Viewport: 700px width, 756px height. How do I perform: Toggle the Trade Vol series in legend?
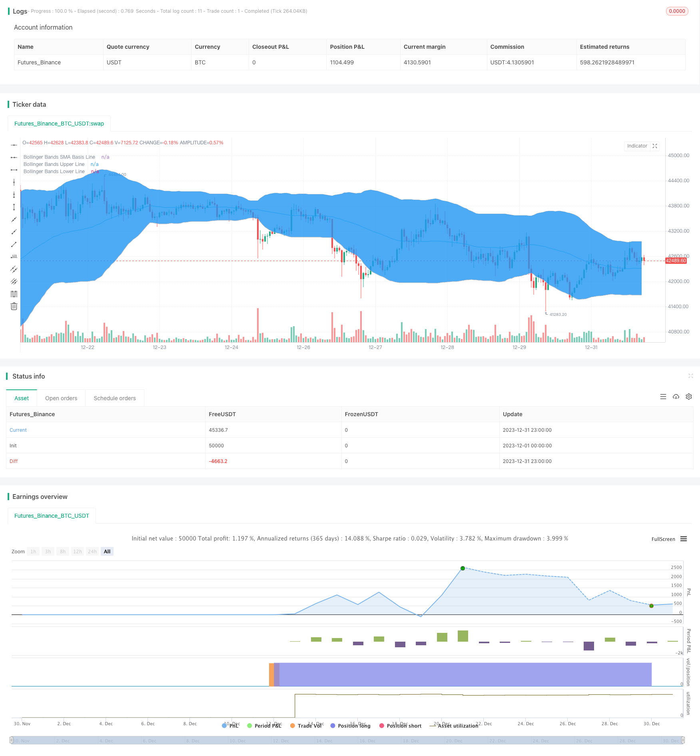coord(306,726)
